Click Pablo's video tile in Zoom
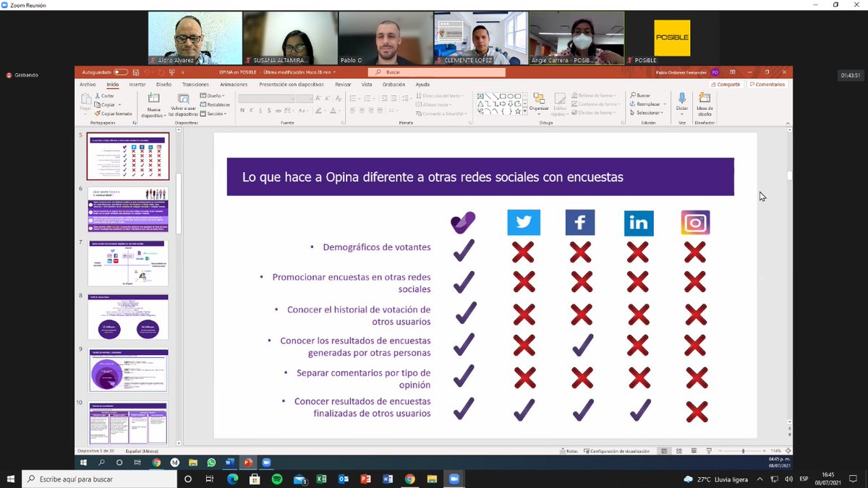 pos(386,38)
